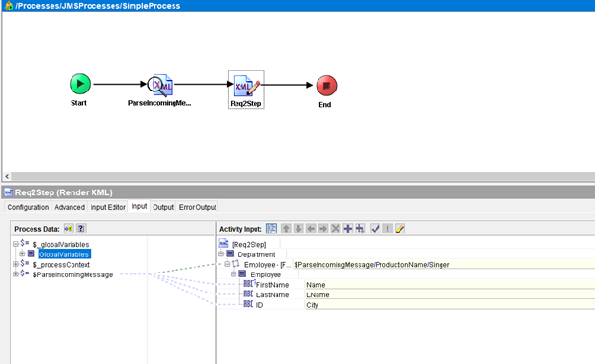Expand the $_processContext tree node

[16, 264]
